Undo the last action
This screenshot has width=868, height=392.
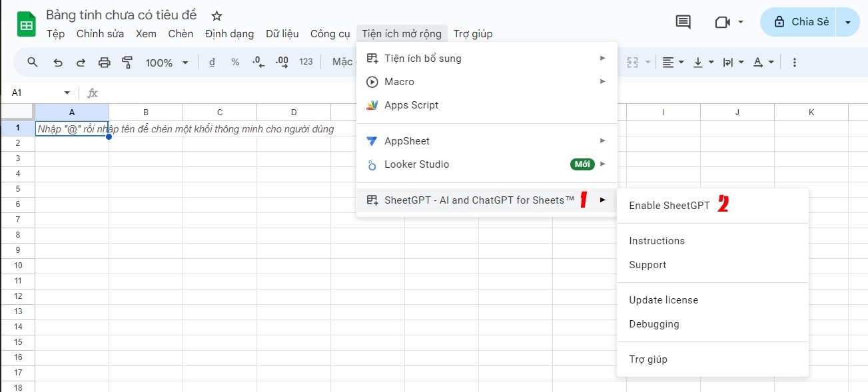[x=58, y=62]
